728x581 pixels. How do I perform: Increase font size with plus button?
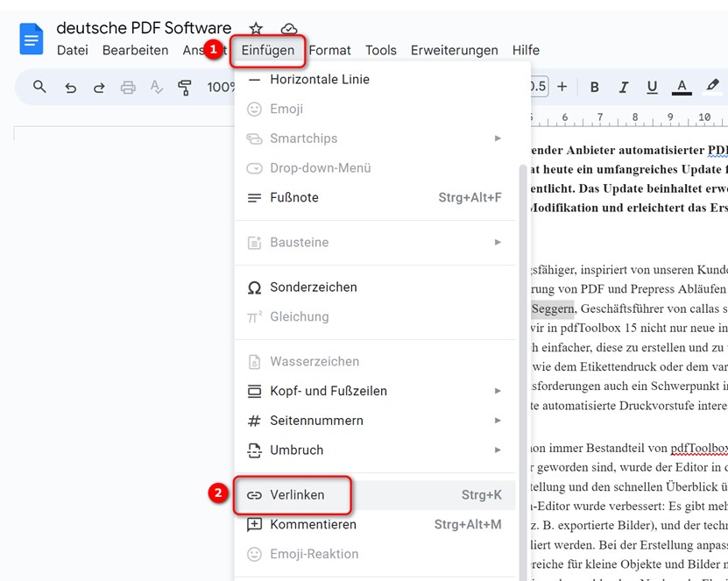coord(562,87)
